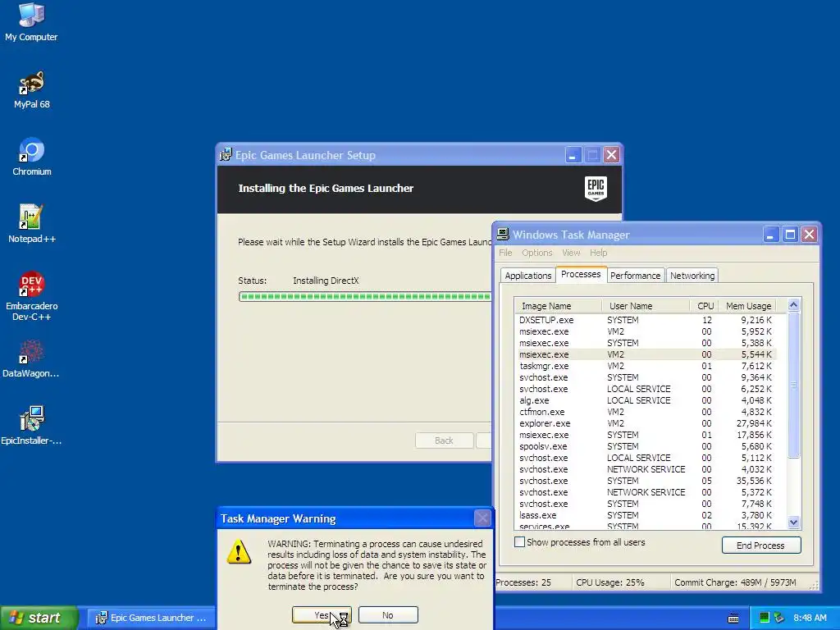
Task: Sort processes by User Name column
Action: point(646,306)
